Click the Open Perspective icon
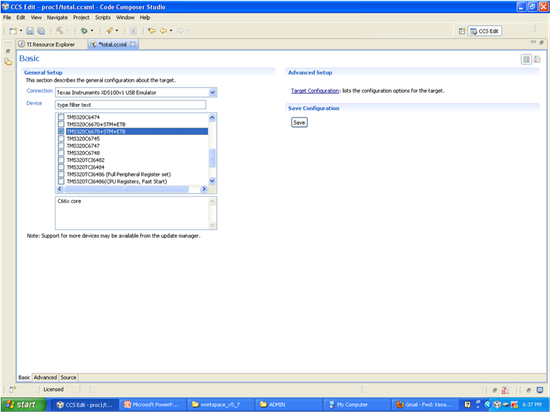This screenshot has height=412, width=550. [462, 31]
